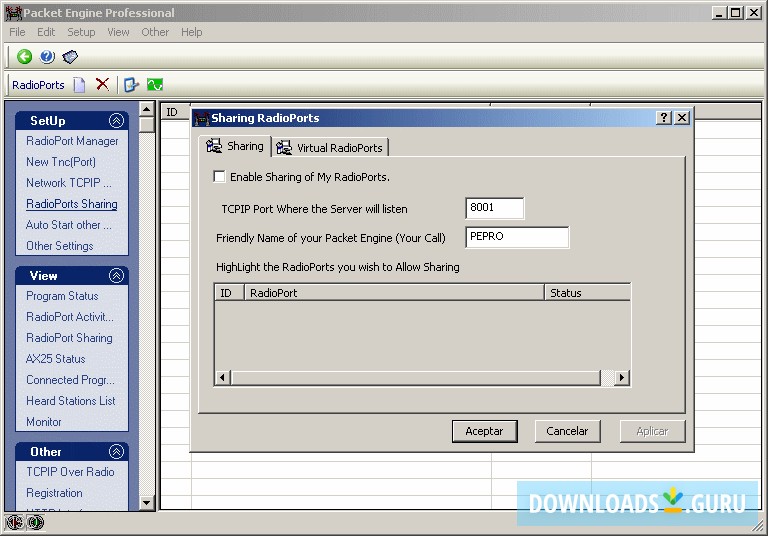Click the edit RadioPort properties icon

coord(131,85)
